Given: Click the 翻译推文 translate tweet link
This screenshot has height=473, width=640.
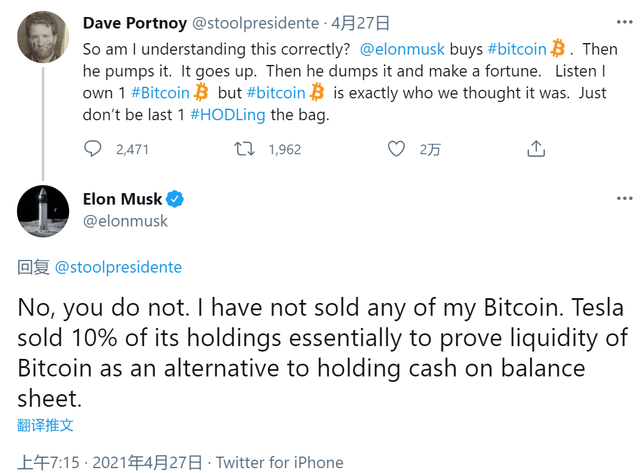Looking at the screenshot, I should [45, 425].
